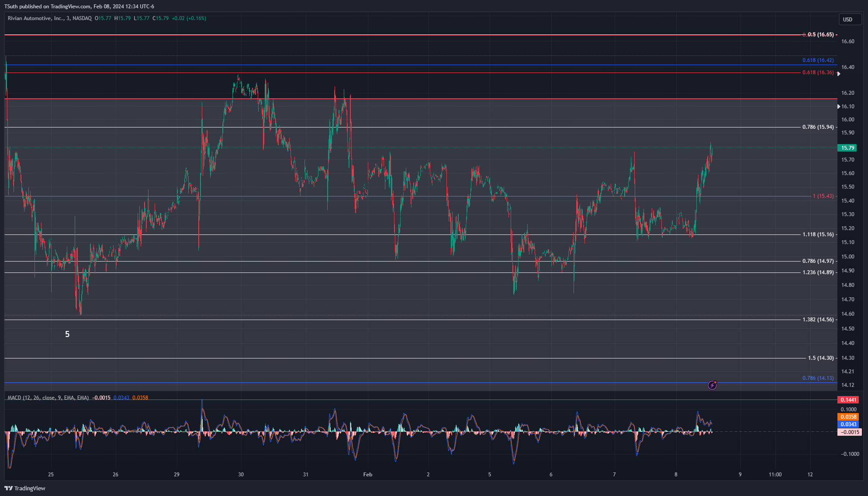Click the orange 0.0358 value in MACD legend
The height and width of the screenshot is (496, 868).
(140, 398)
